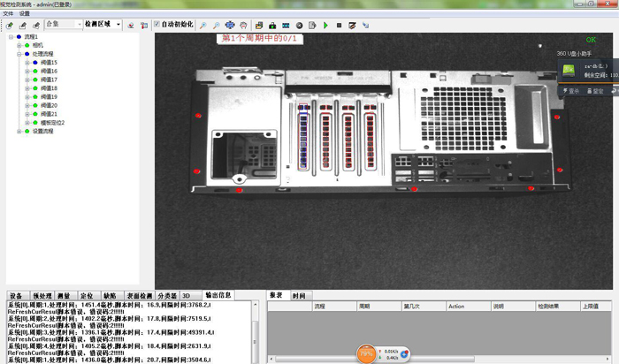Click the black stop button in toolbar

pos(340,25)
